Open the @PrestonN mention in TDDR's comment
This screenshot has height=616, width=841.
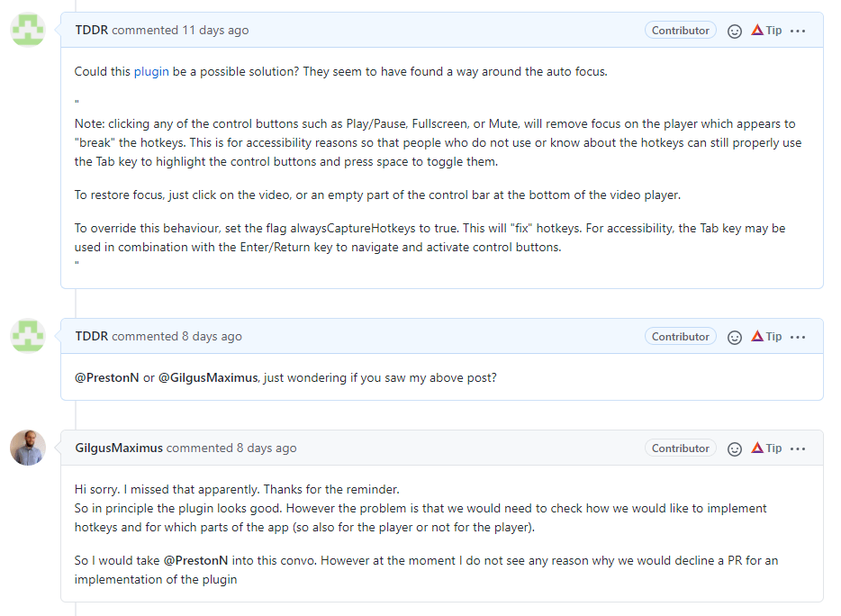(106, 377)
